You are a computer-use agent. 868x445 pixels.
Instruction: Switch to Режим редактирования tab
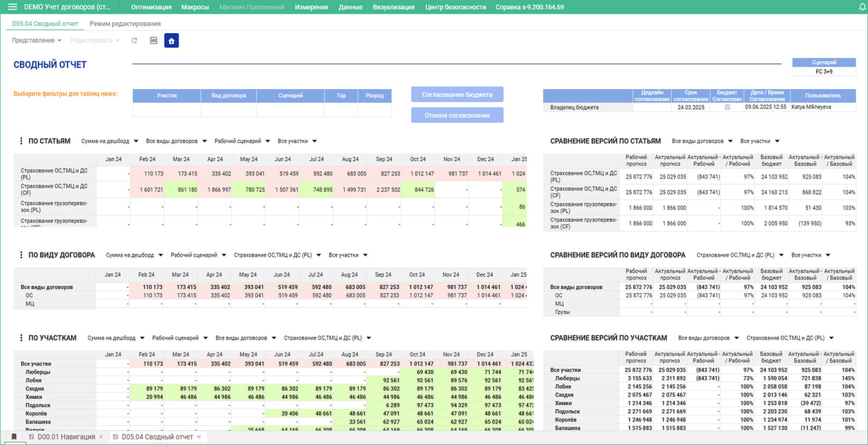(125, 24)
